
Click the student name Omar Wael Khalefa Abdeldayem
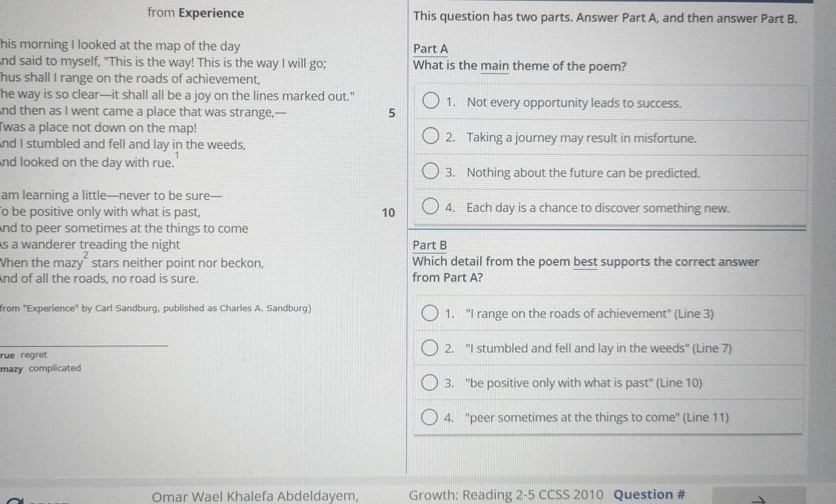(x=255, y=496)
